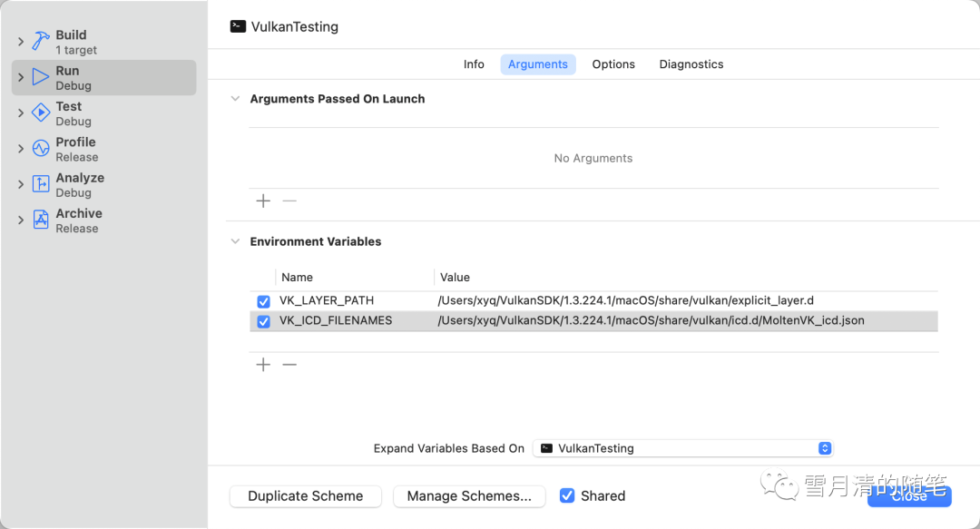Select the Analyze icon in sidebar

[41, 184]
